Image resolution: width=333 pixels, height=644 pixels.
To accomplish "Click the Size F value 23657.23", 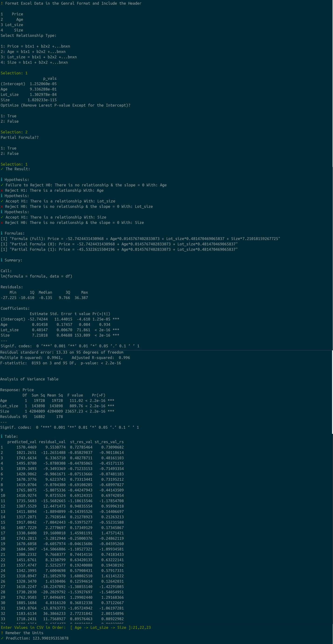I will tap(74, 411).
